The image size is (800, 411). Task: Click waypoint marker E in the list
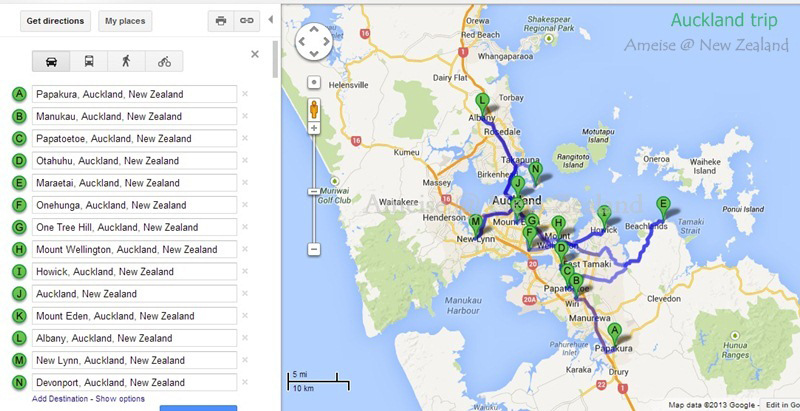coord(19,183)
